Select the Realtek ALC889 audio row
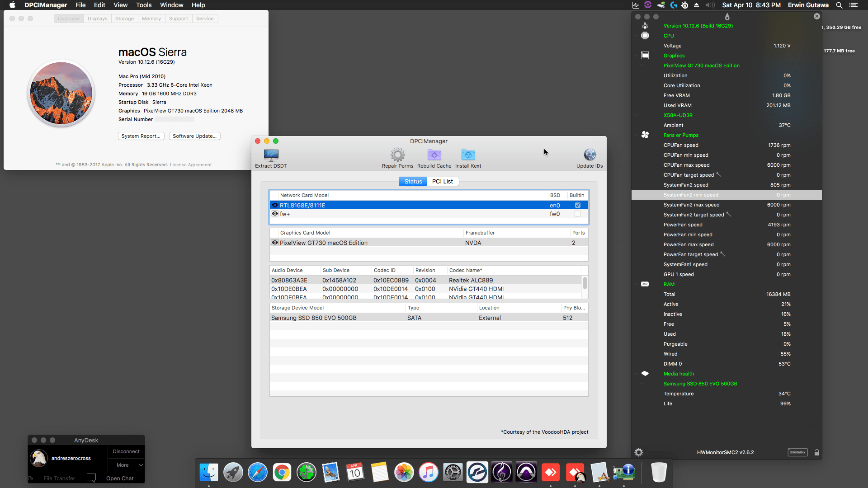The width and height of the screenshot is (868, 488). 426,280
